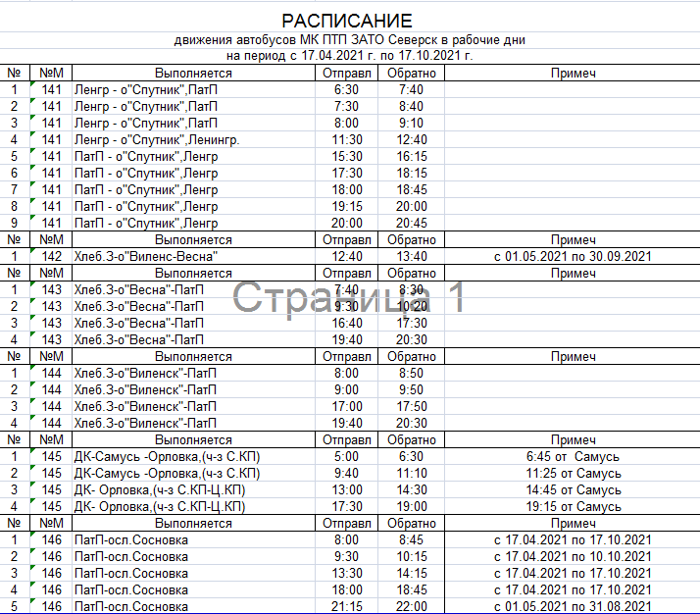
Task: Select the route number cell 142
Action: [51, 256]
